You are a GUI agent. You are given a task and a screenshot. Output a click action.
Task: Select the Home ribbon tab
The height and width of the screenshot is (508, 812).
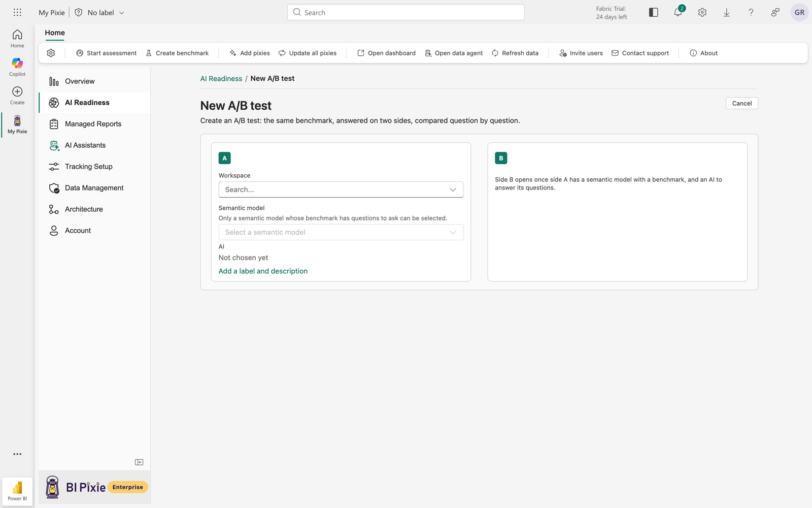pyautogui.click(x=55, y=33)
